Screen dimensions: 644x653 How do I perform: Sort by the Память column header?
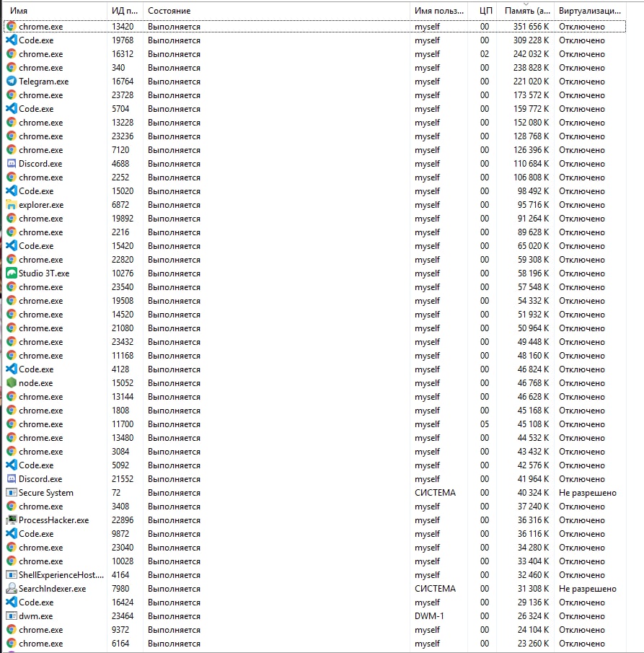pyautogui.click(x=525, y=11)
